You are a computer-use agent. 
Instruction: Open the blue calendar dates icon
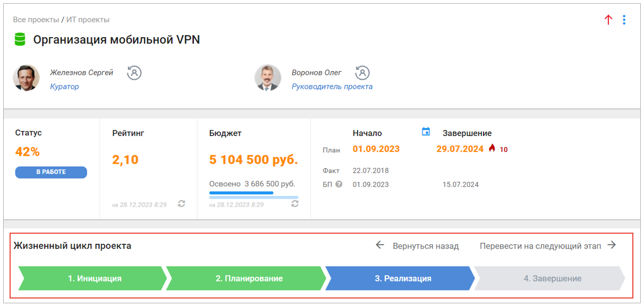[x=426, y=132]
